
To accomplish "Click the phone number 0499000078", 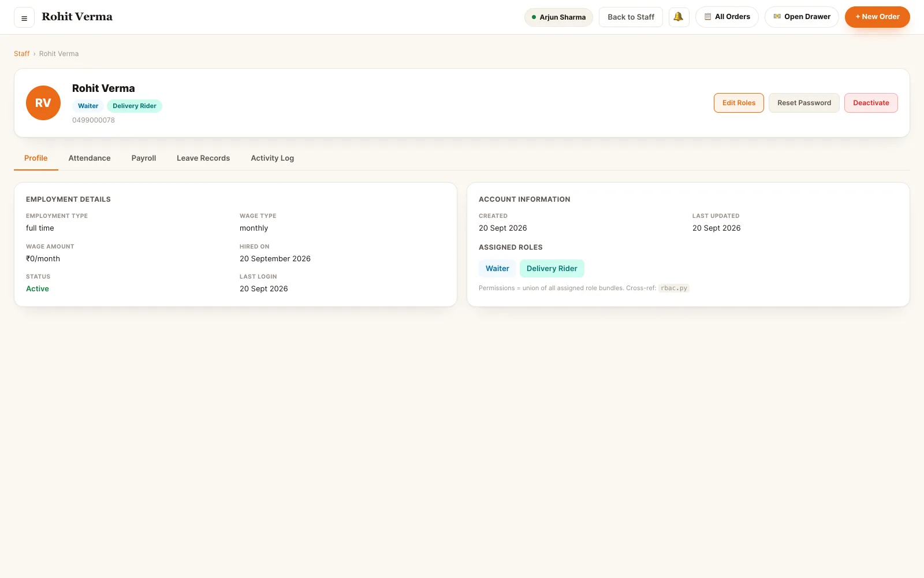I will pos(94,120).
